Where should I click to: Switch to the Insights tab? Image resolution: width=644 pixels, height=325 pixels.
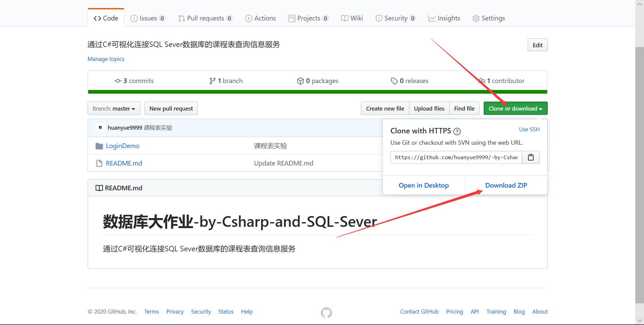coord(444,18)
